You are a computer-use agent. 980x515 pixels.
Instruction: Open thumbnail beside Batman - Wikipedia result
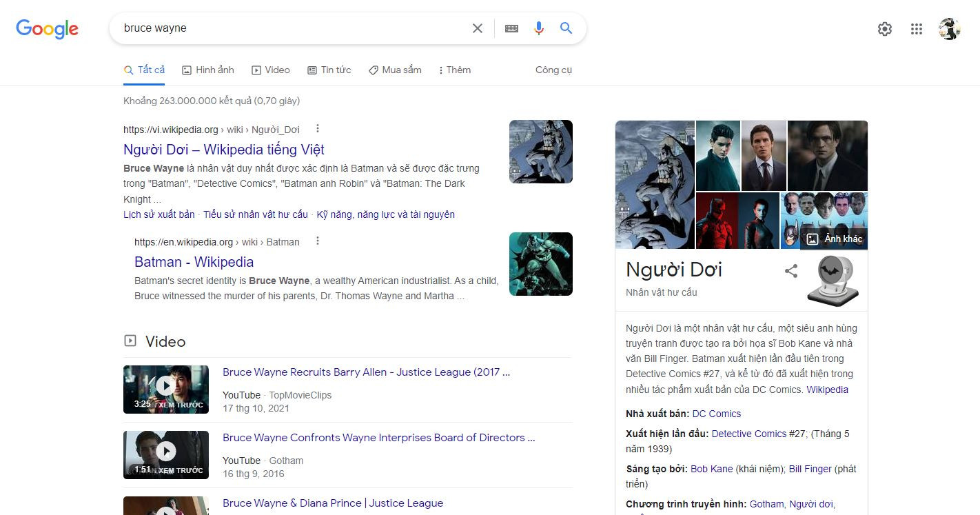tap(541, 264)
